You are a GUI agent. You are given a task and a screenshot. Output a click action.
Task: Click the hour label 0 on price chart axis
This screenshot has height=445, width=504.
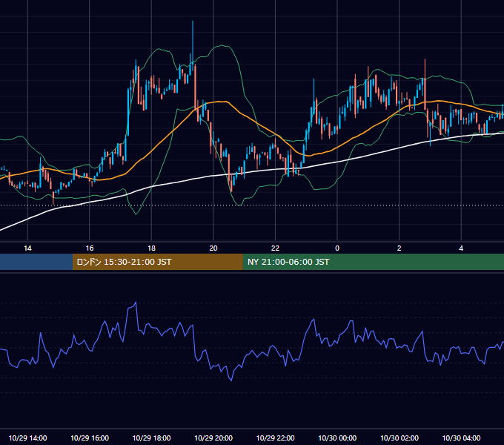pyautogui.click(x=337, y=248)
